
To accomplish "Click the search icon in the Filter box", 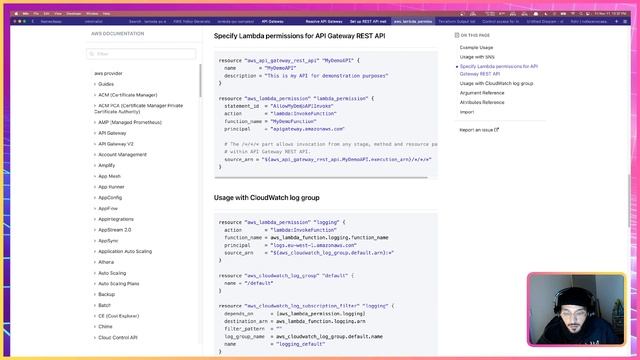I will (x=92, y=54).
